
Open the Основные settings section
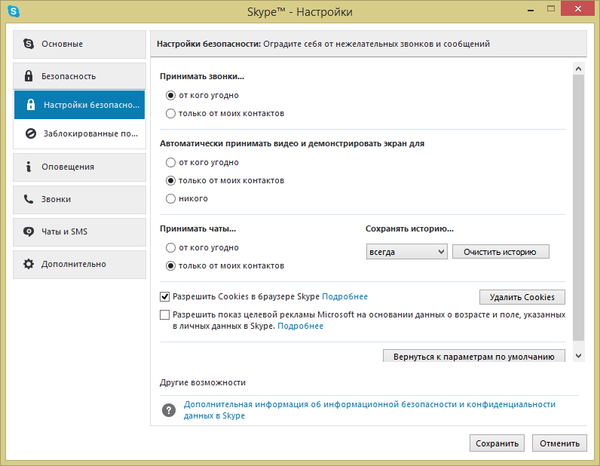click(80, 44)
